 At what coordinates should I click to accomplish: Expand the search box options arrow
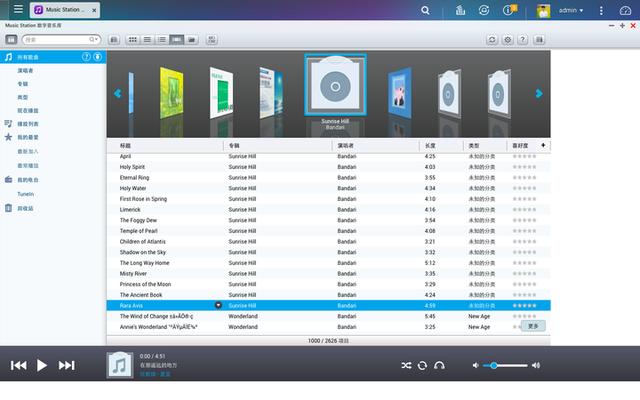pyautogui.click(x=95, y=39)
